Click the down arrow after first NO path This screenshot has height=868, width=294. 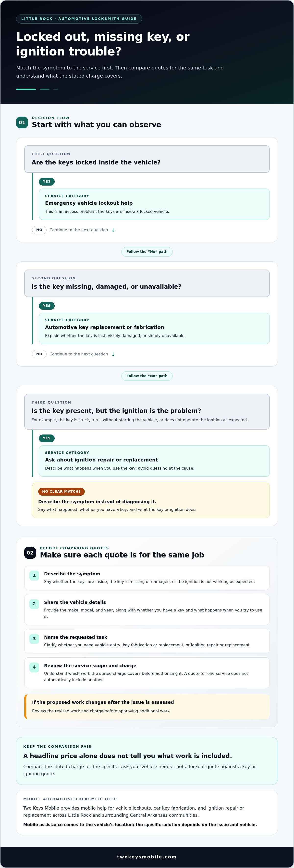pos(113,230)
